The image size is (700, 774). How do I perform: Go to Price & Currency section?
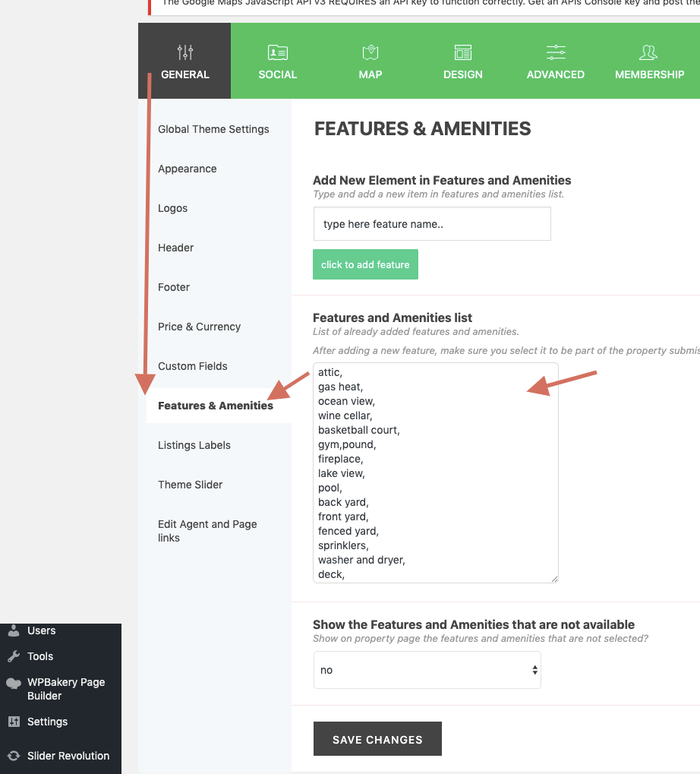[x=199, y=327]
